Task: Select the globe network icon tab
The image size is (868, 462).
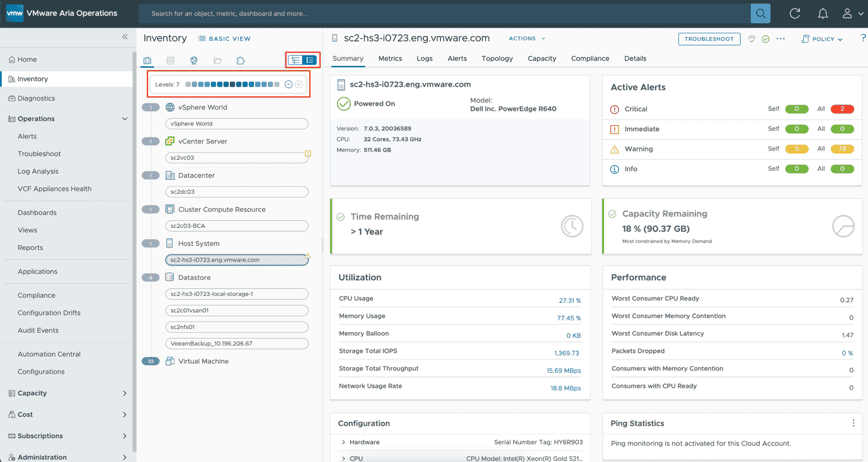Action: 194,60
